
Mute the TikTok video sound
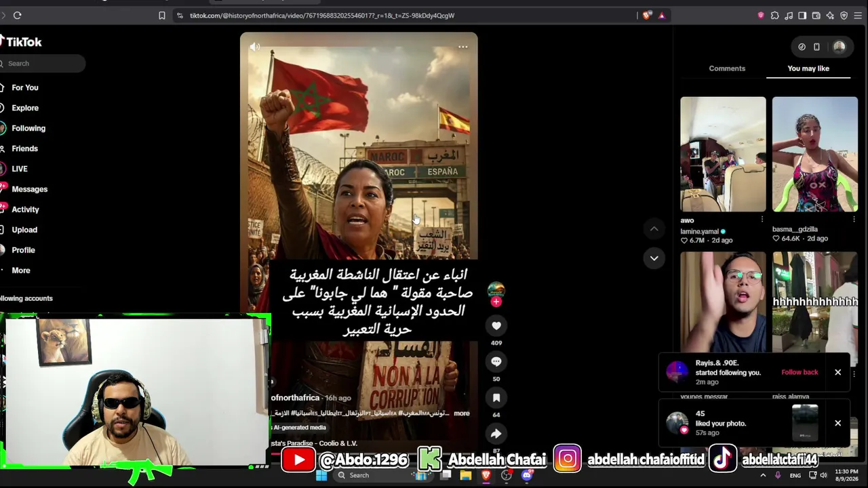click(255, 47)
